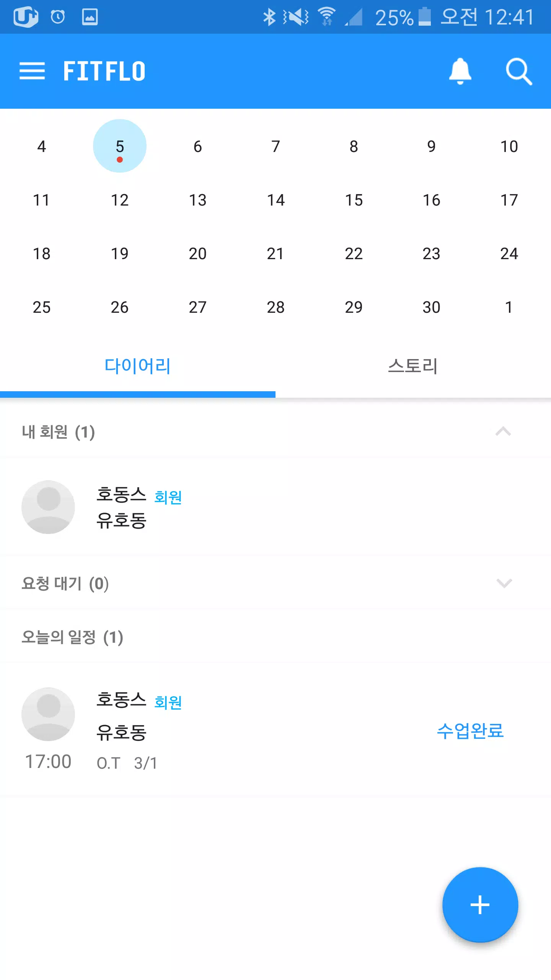Viewport: 551px width, 980px height.
Task: Tap profile avatar of 17:00 schedule entry
Action: coord(48,714)
